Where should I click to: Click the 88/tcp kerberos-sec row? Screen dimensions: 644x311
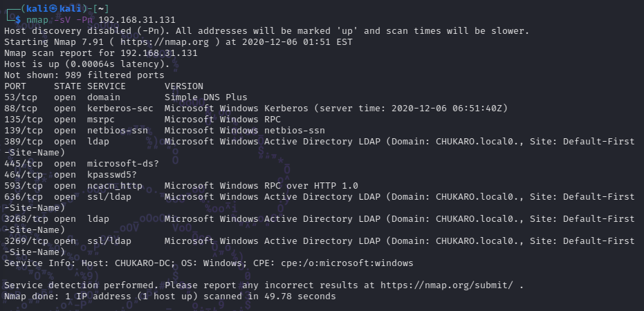pyautogui.click(x=256, y=109)
